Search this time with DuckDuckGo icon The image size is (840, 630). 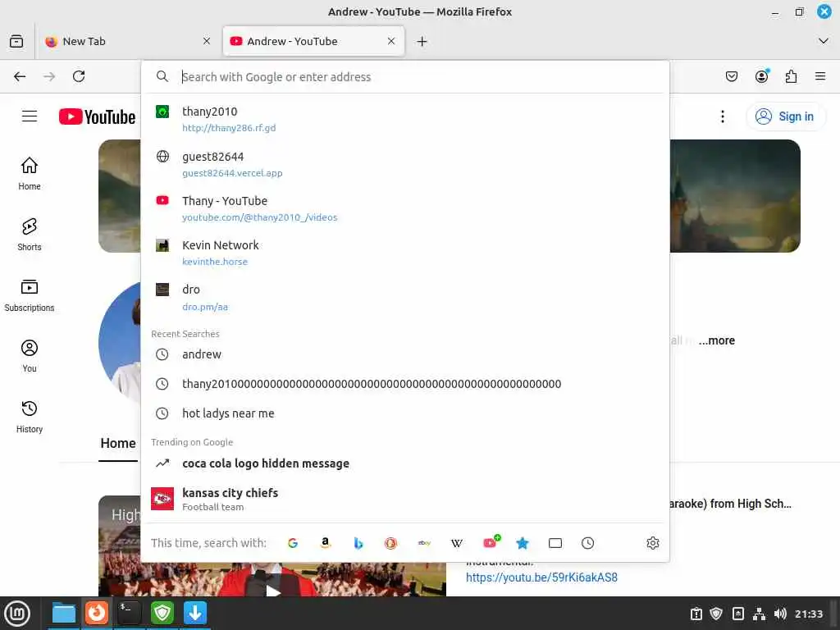391,543
